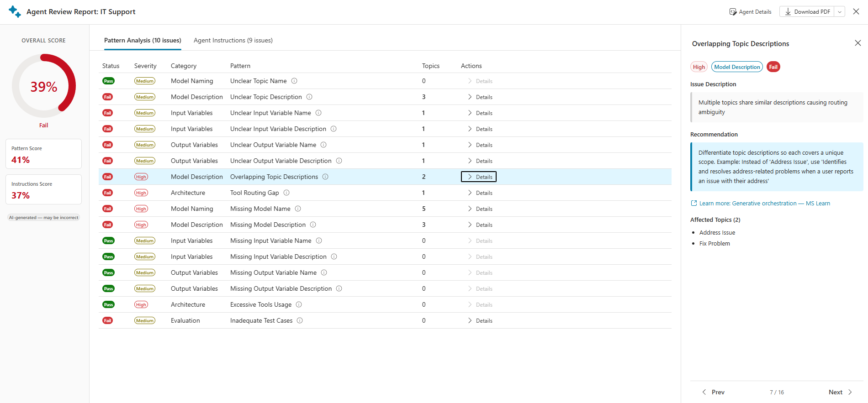Click the Agent Details icon button

pos(750,12)
